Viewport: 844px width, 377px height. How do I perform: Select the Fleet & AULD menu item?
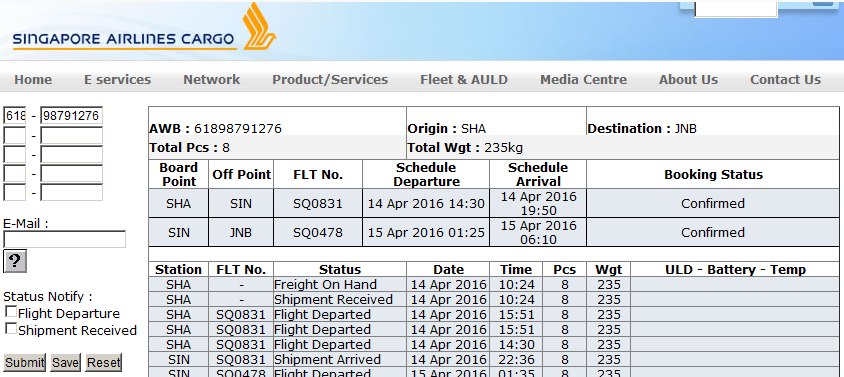[464, 80]
